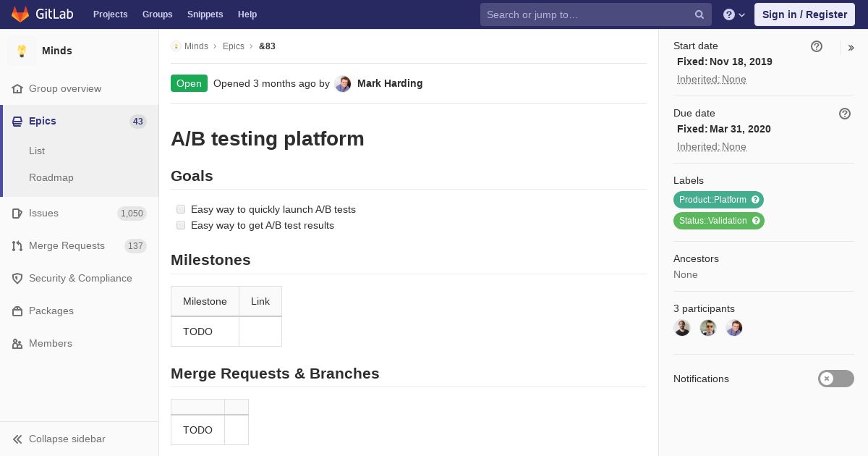Click the Milestone table header
868x456 pixels.
205,301
